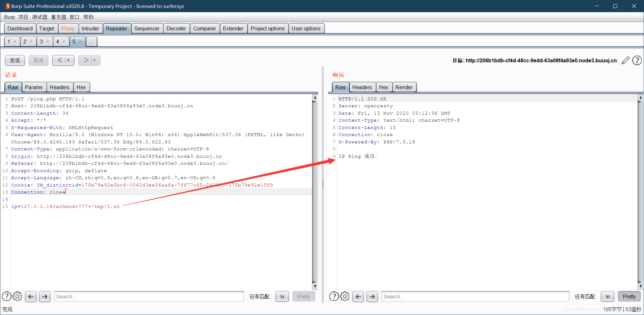This screenshot has height=315, width=644.
Task: Toggle \n display in request editor
Action: pyautogui.click(x=282, y=296)
